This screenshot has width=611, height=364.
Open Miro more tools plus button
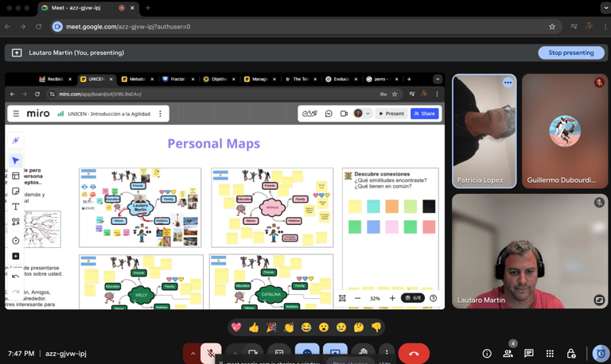(16, 256)
